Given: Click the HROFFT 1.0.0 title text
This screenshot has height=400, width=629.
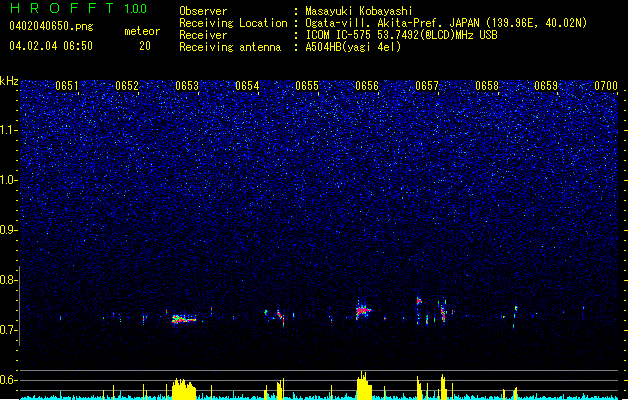Looking at the screenshot, I should 79,8.
